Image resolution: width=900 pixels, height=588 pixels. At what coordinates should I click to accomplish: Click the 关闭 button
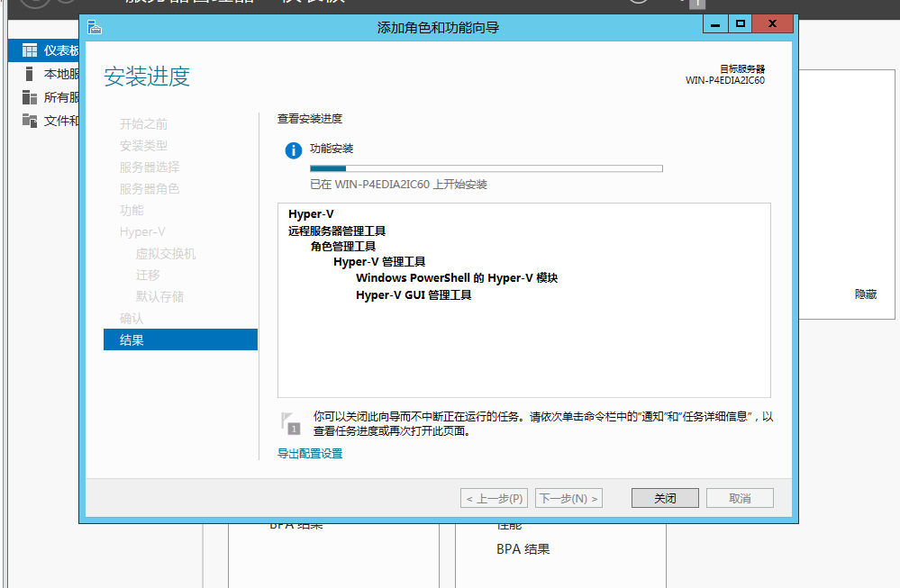click(x=665, y=498)
